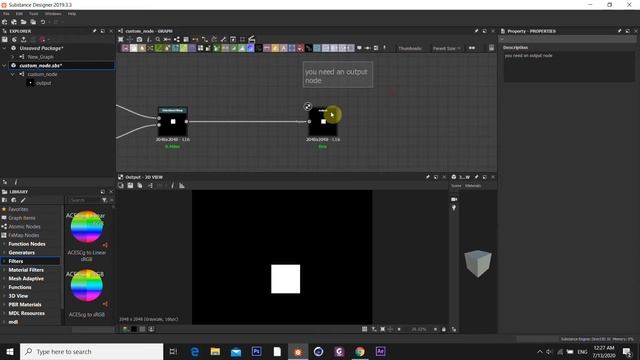Click the camera snapshot icon in graph toolbar
The height and width of the screenshot is (360, 640).
click(x=139, y=40)
